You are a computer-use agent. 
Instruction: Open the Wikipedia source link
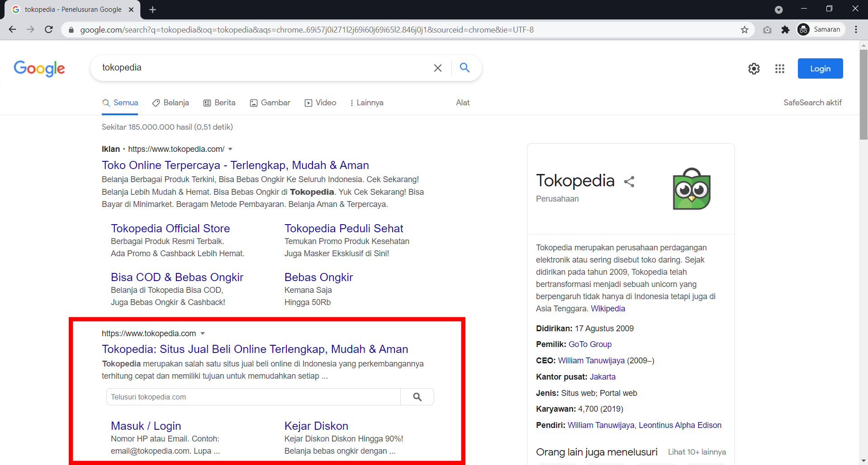point(608,309)
